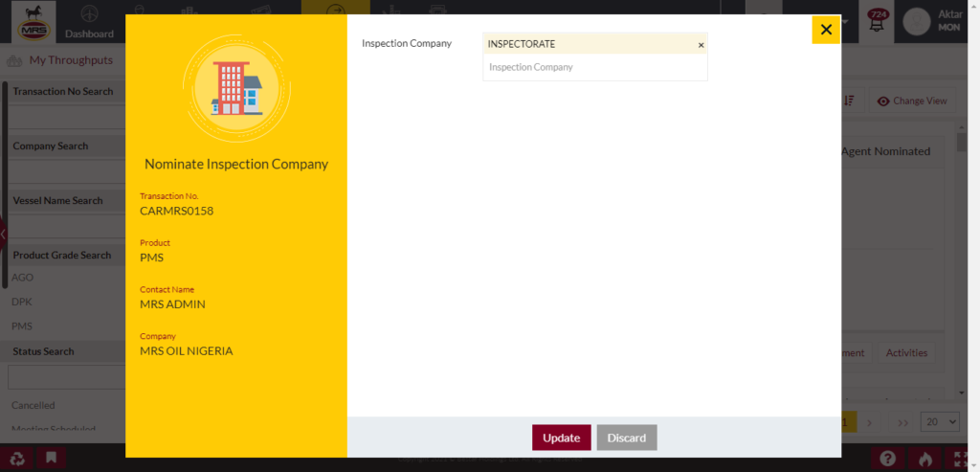
Task: Select the Cancelled status filter
Action: click(x=33, y=405)
